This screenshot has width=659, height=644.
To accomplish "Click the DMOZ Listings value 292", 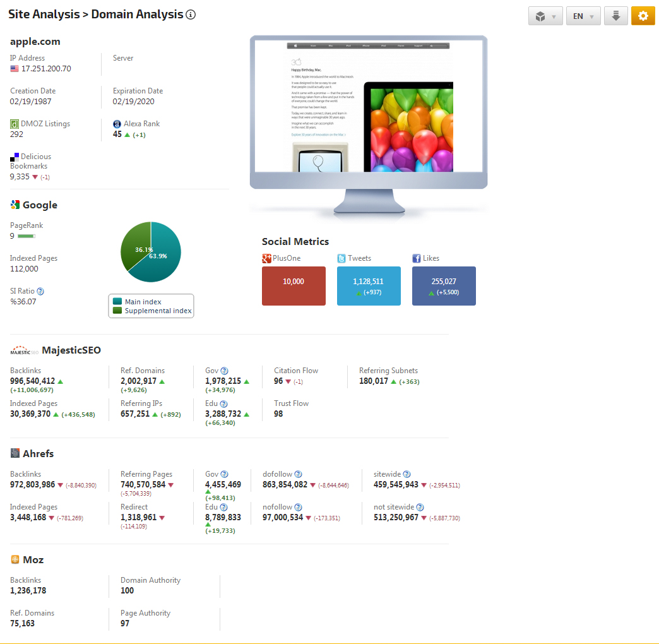I will [17, 134].
